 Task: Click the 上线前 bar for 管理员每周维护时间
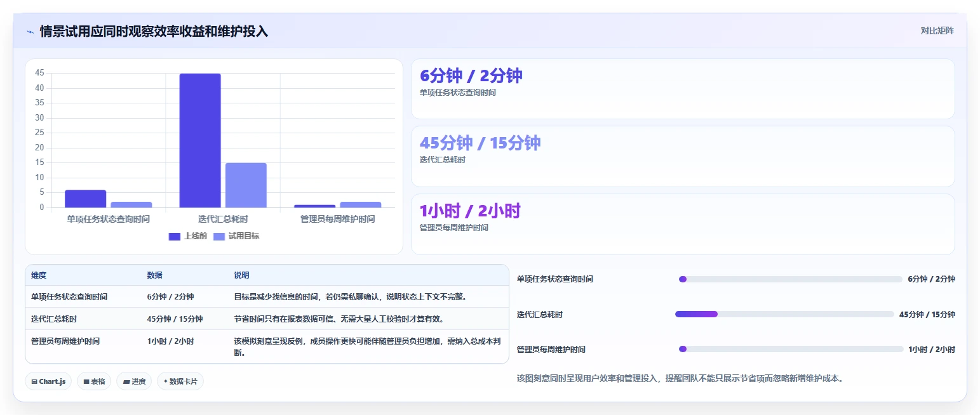(x=314, y=206)
